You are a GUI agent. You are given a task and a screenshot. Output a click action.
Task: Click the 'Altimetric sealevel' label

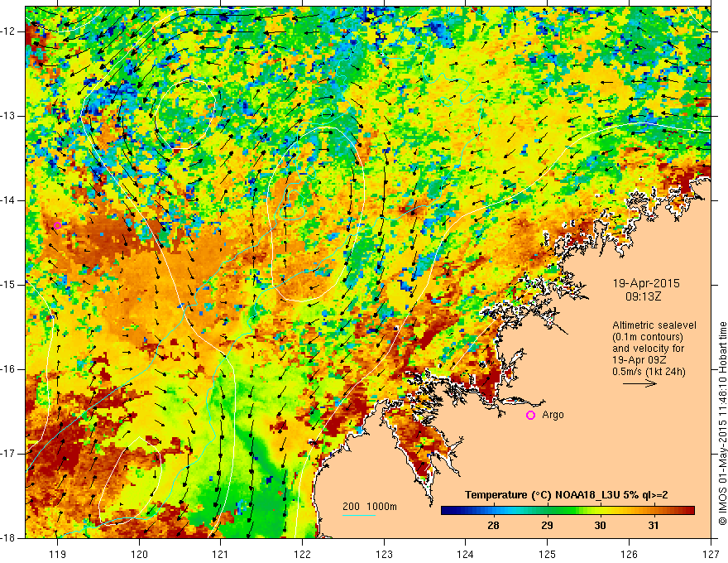654,325
